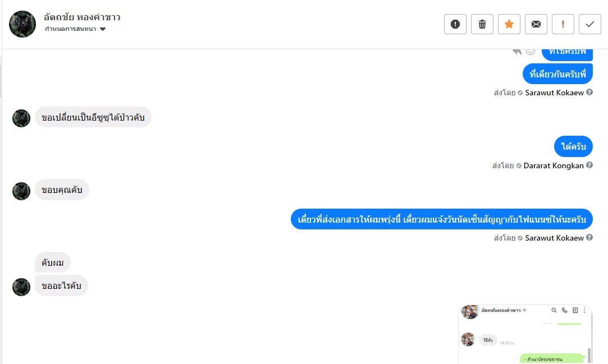Click the ที่เดียวกันครับพี่ message bubble
This screenshot has height=364, width=608.
557,74
